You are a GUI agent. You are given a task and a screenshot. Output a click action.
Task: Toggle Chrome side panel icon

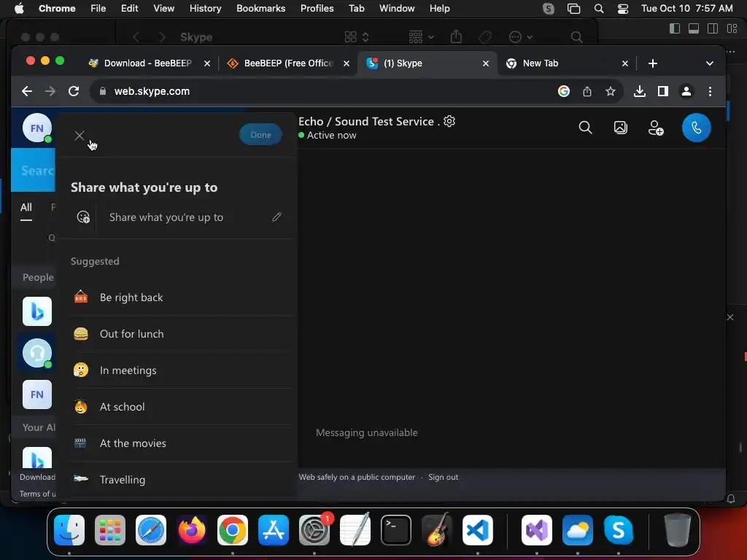(x=662, y=91)
